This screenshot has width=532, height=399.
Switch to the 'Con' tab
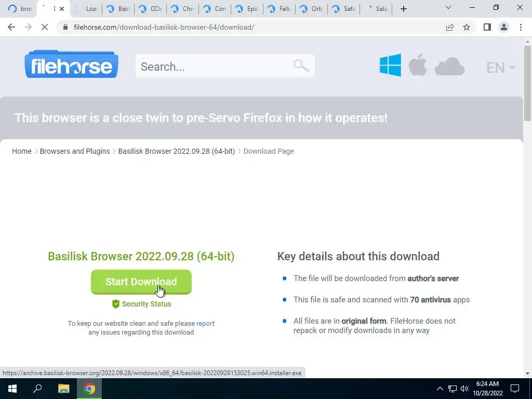pos(215,9)
